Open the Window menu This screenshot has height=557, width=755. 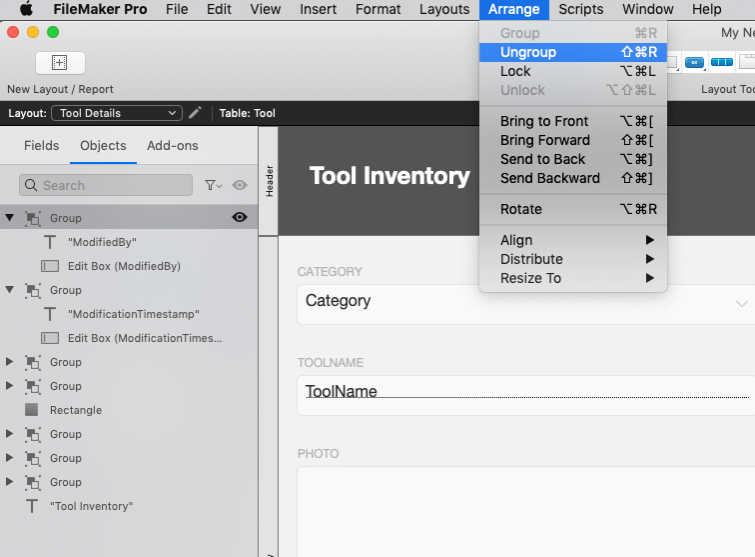648,9
